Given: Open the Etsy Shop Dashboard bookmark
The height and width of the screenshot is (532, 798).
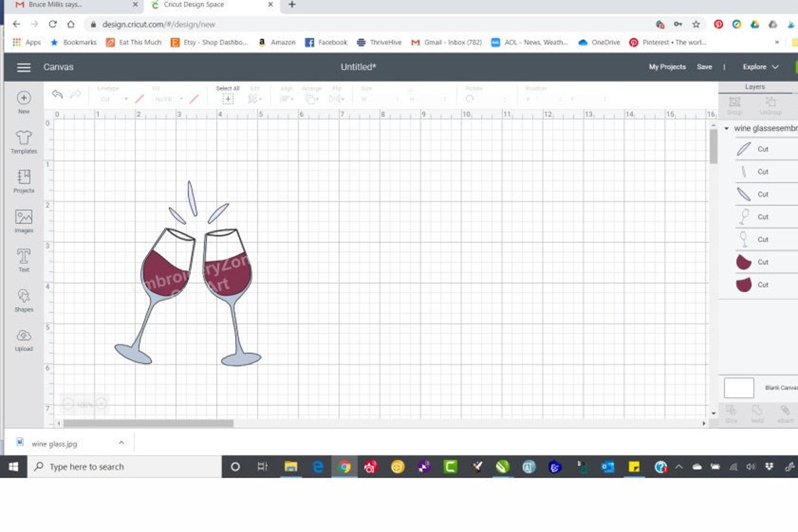Looking at the screenshot, I should (210, 42).
